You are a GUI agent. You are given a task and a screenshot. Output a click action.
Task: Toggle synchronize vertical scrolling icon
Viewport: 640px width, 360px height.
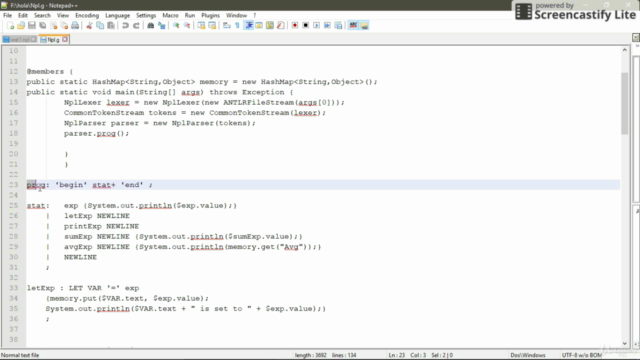(x=201, y=26)
